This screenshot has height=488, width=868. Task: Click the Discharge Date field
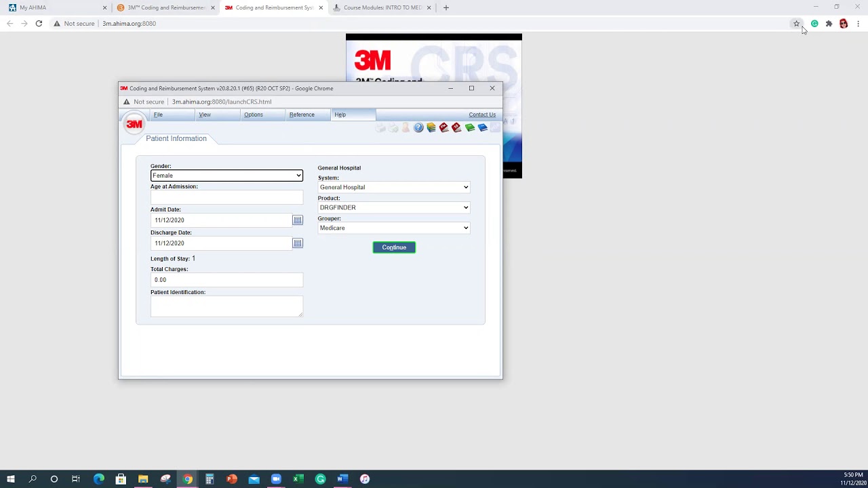pos(221,243)
